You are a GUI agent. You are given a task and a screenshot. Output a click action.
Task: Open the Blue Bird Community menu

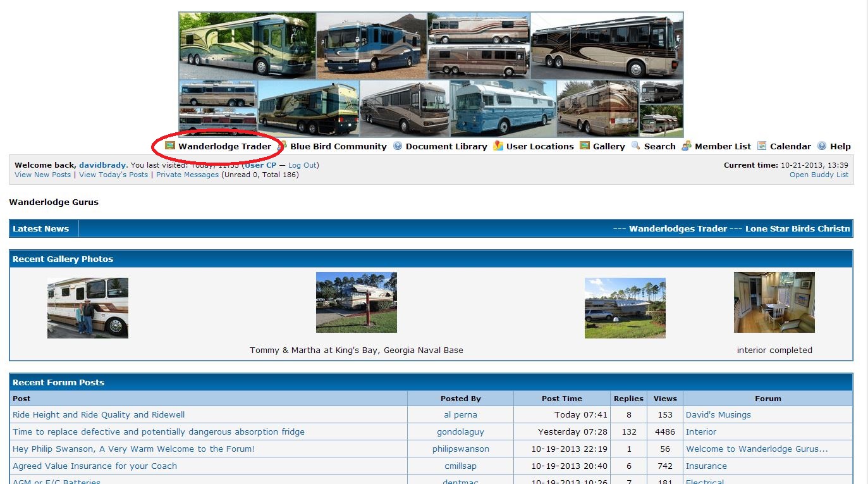338,146
